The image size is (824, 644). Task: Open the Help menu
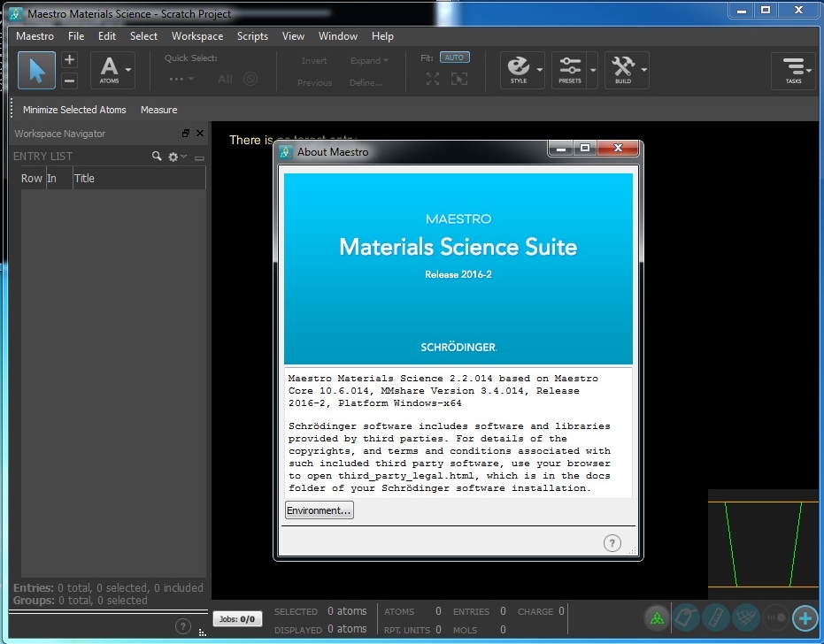382,36
